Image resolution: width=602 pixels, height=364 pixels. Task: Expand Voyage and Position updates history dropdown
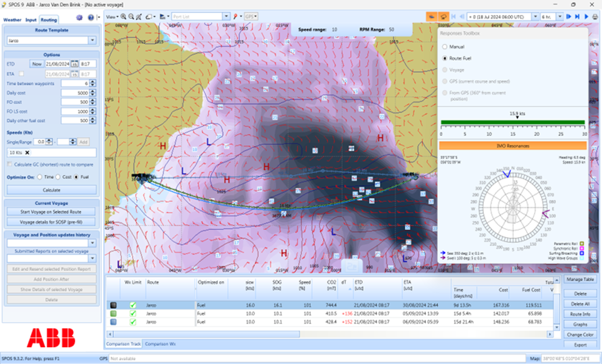pyautogui.click(x=92, y=243)
